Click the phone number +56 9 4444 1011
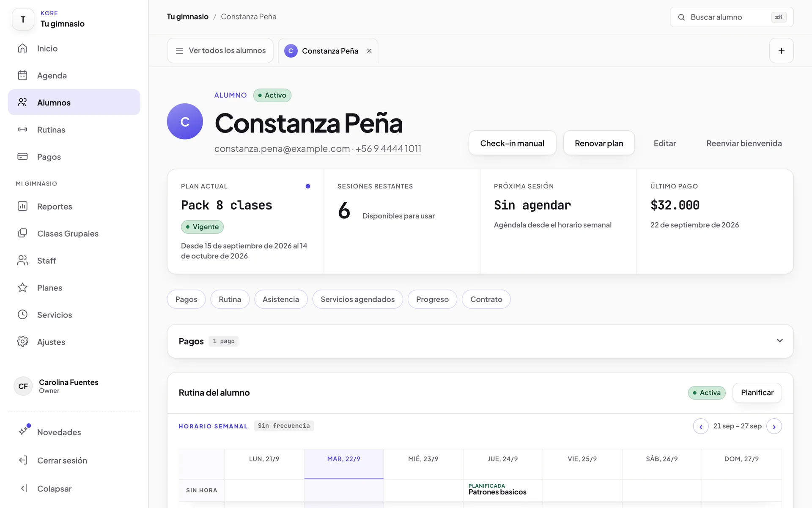Screen dimensions: 812x508 (388, 149)
